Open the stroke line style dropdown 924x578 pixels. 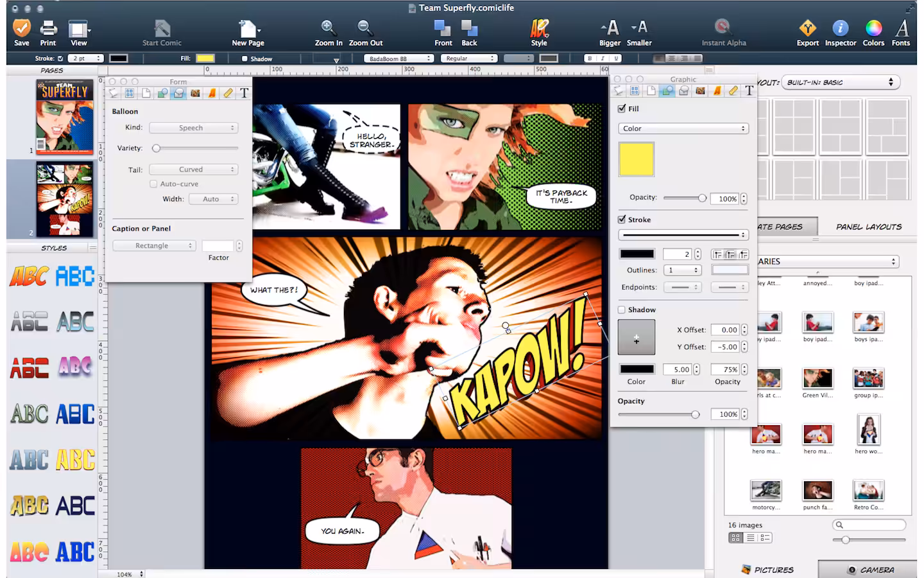tap(683, 234)
